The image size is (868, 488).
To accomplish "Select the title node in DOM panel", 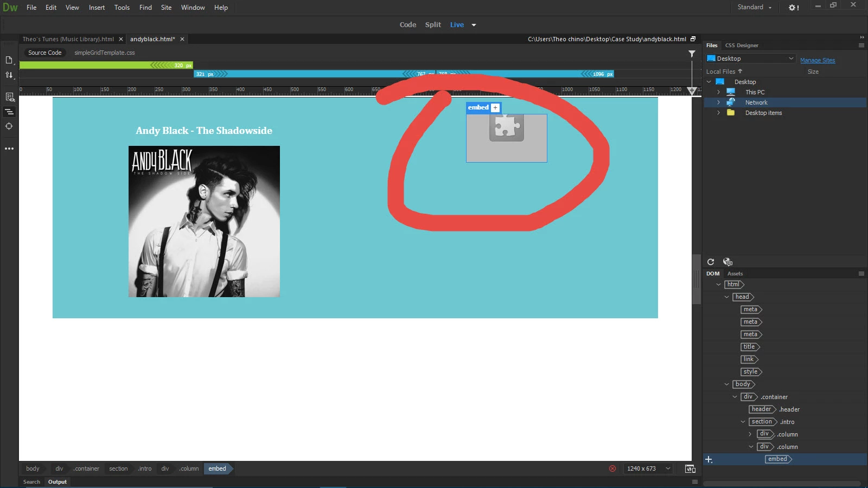I will pos(750,347).
